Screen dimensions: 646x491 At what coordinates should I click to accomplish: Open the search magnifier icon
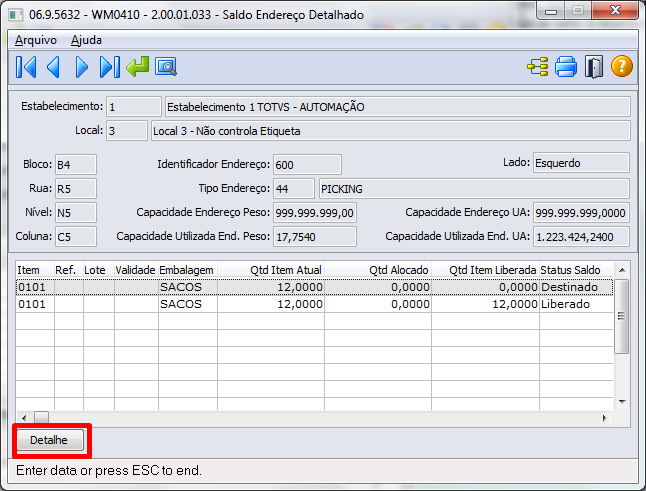tap(166, 67)
